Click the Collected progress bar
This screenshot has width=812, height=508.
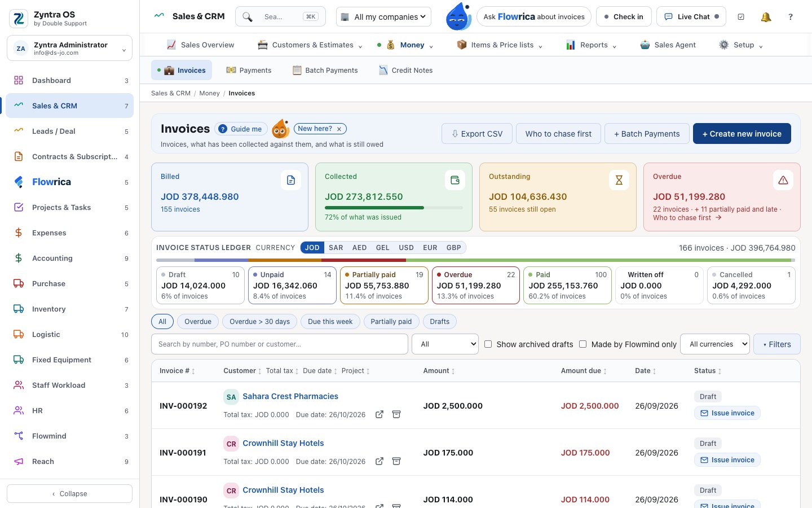(x=394, y=208)
